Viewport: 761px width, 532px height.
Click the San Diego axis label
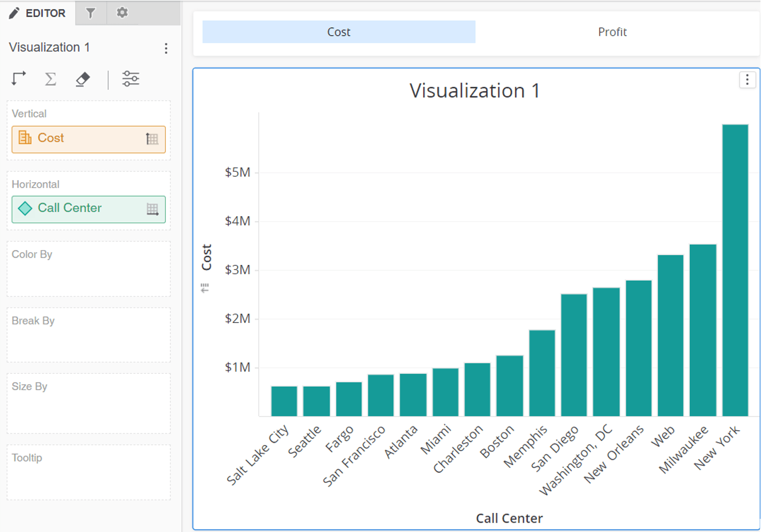[555, 449]
